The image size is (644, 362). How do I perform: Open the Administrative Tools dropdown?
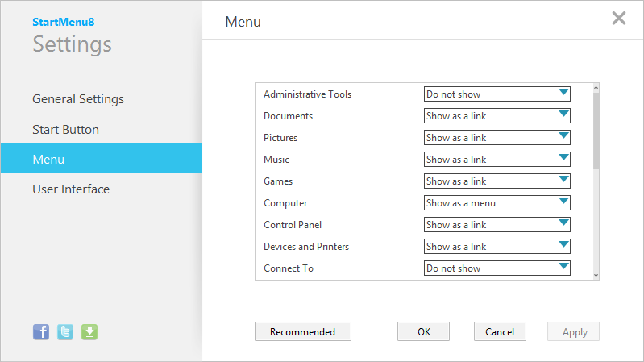pyautogui.click(x=497, y=94)
